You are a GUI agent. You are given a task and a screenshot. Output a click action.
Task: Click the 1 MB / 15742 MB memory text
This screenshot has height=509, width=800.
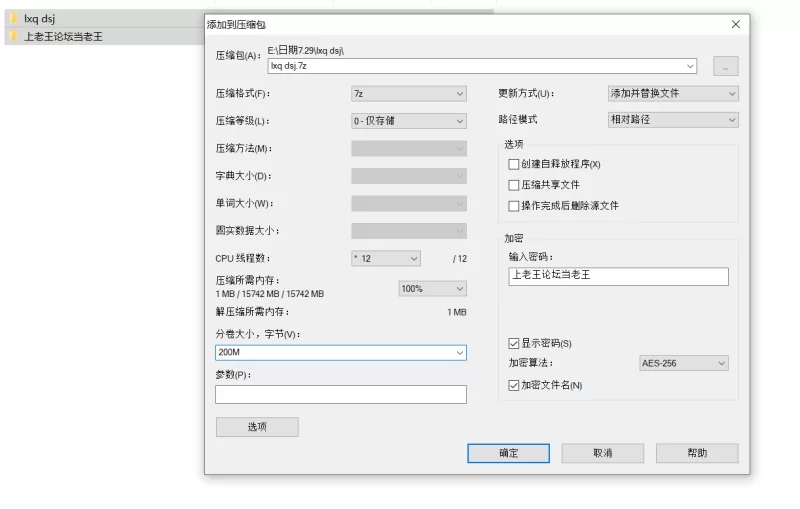pos(269,294)
